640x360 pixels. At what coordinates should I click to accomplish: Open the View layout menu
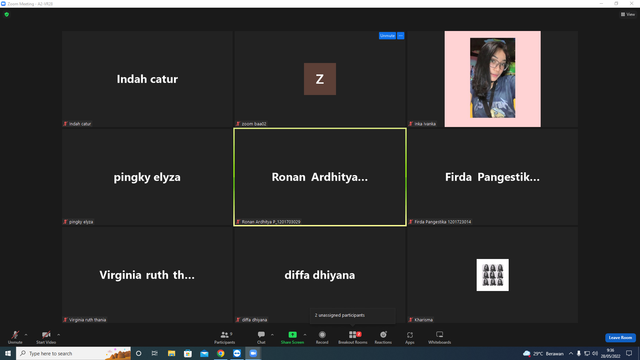628,14
